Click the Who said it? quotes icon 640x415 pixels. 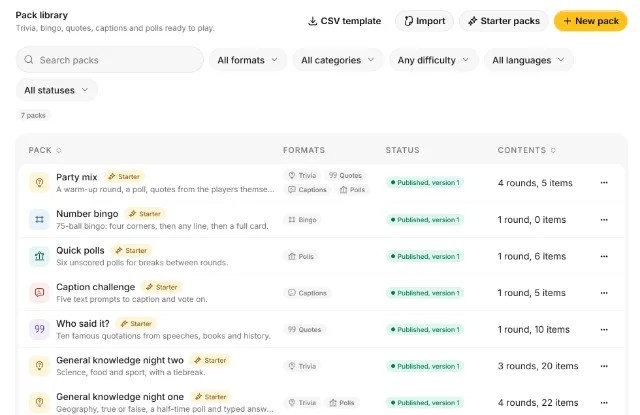(39, 329)
